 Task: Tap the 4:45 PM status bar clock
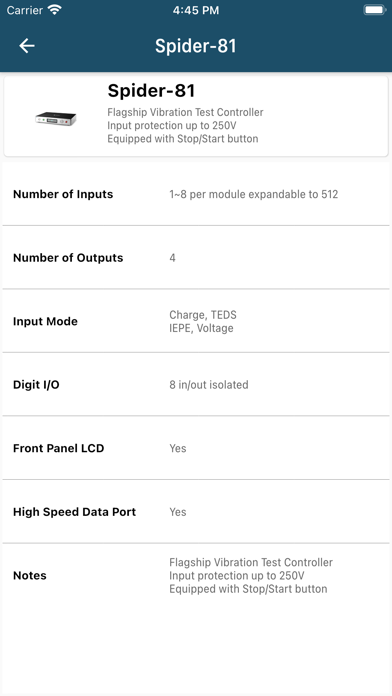[x=196, y=10]
